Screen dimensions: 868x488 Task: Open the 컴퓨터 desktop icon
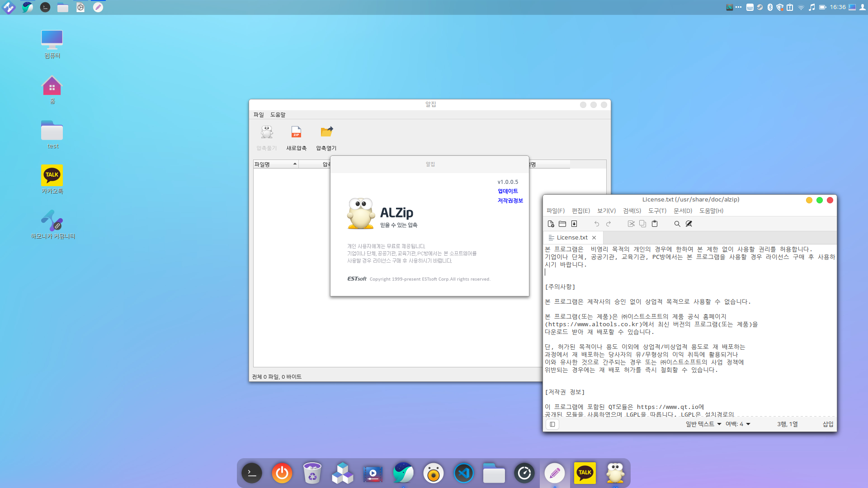(52, 44)
